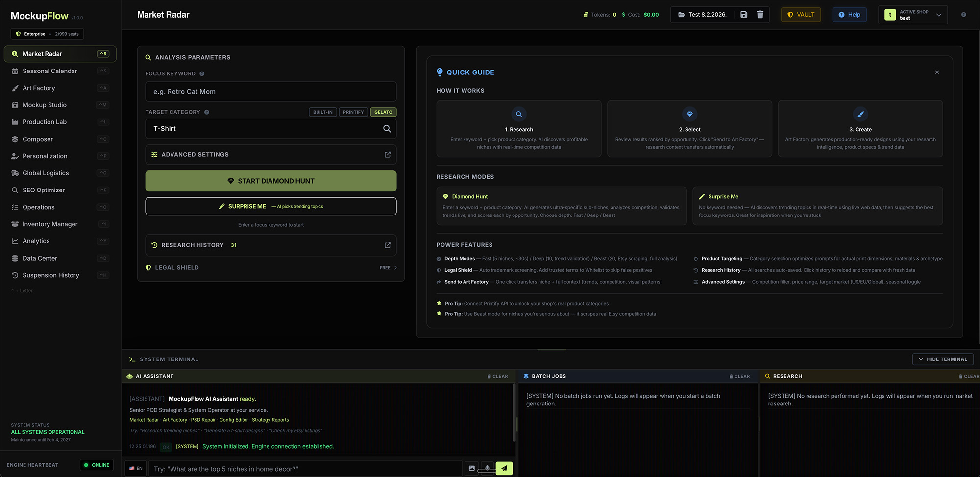Open the Analytics section
The height and width of the screenshot is (477, 980).
[x=35, y=241]
